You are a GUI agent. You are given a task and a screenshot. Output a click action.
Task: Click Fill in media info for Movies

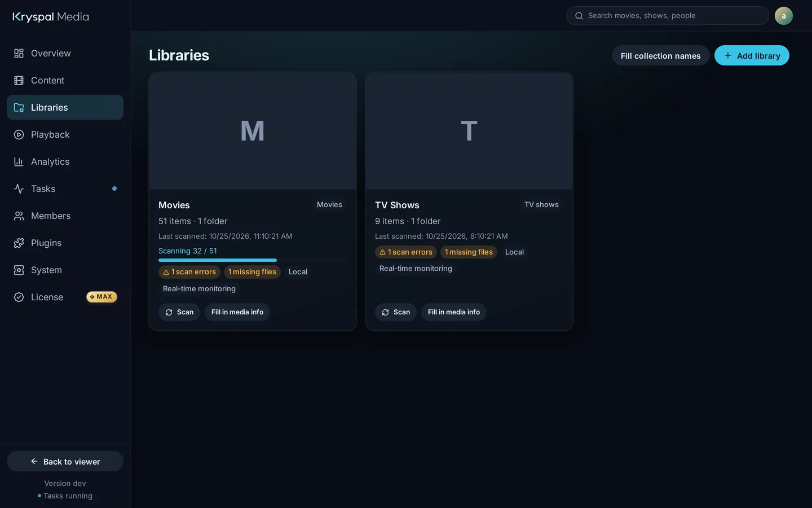[x=237, y=312]
